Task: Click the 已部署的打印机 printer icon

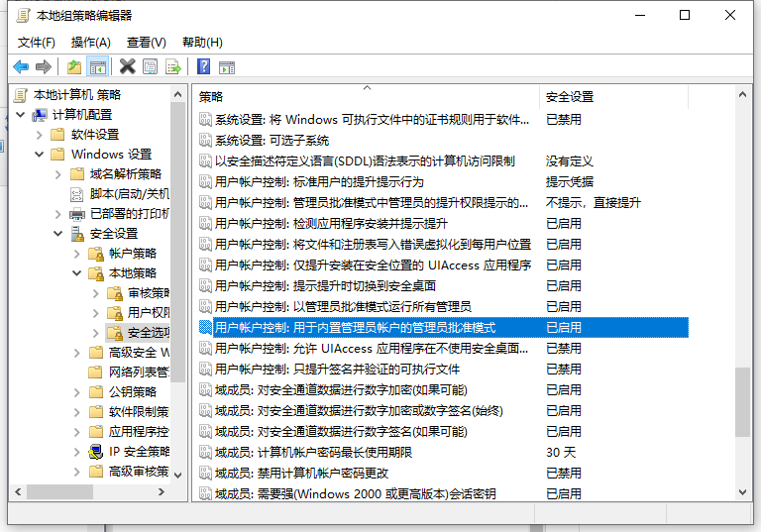Action: pos(77,214)
